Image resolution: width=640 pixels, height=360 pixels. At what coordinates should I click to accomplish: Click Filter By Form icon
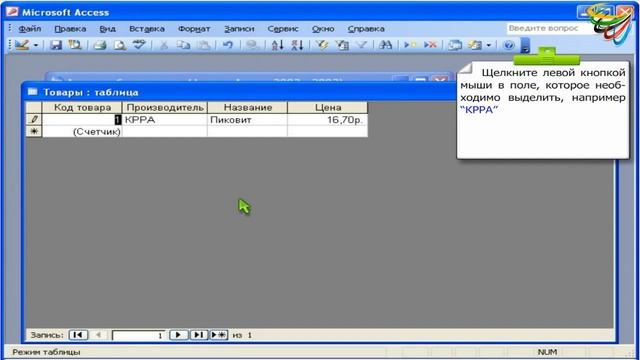[x=342, y=45]
